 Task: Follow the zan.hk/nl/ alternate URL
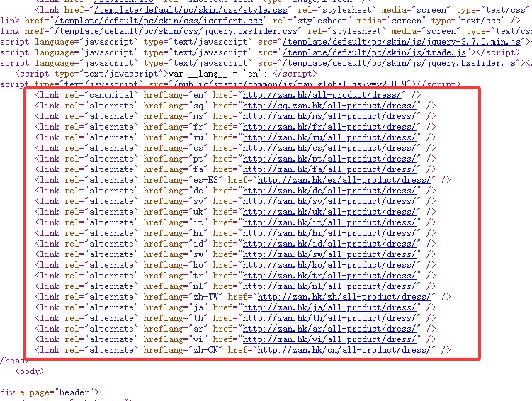click(329, 286)
